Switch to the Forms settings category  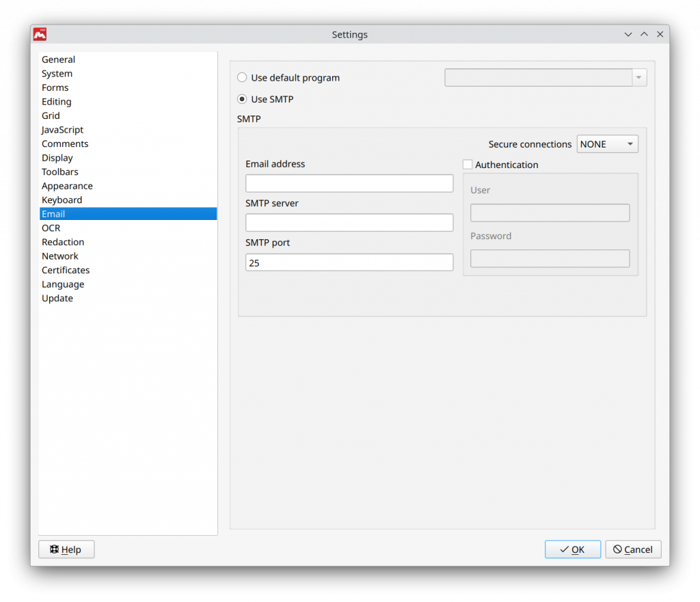click(55, 87)
